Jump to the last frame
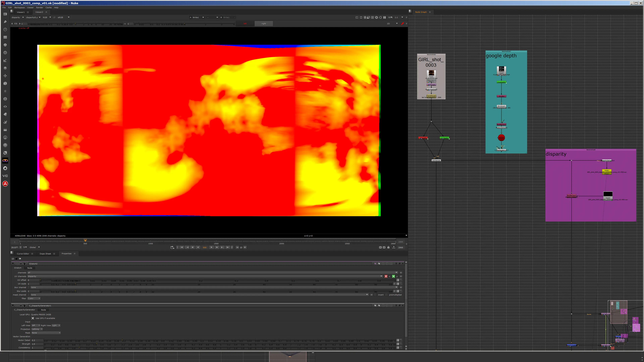 tap(228, 247)
